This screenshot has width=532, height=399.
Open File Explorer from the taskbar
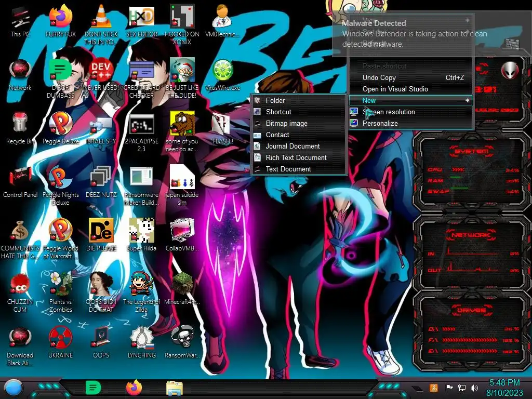175,388
